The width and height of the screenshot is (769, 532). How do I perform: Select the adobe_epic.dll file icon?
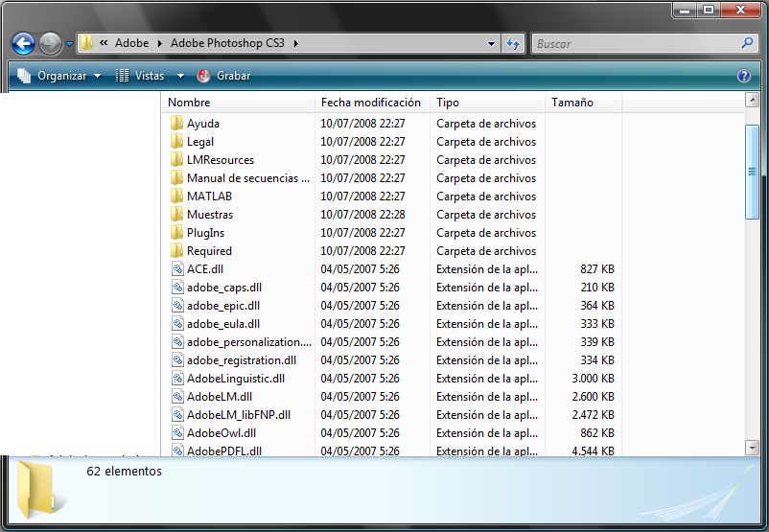(x=177, y=306)
